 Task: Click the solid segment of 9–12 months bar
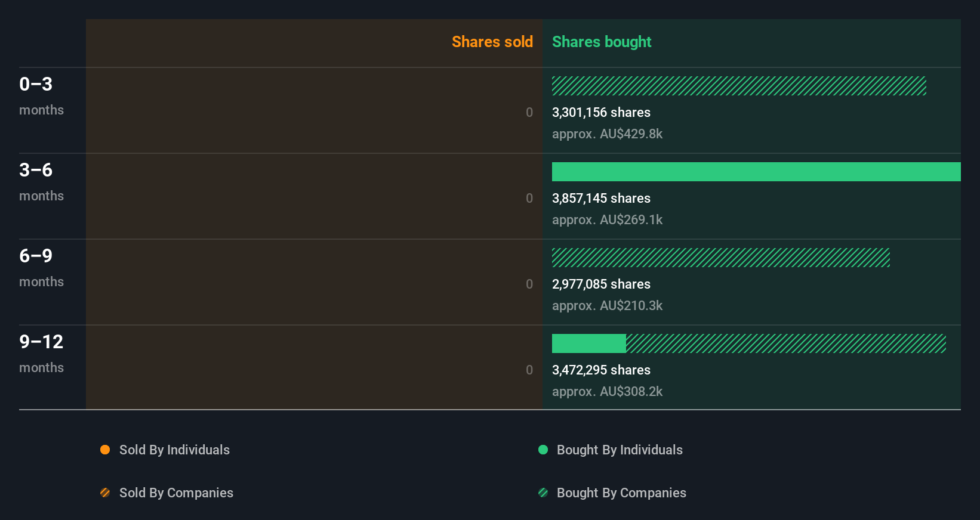(589, 343)
